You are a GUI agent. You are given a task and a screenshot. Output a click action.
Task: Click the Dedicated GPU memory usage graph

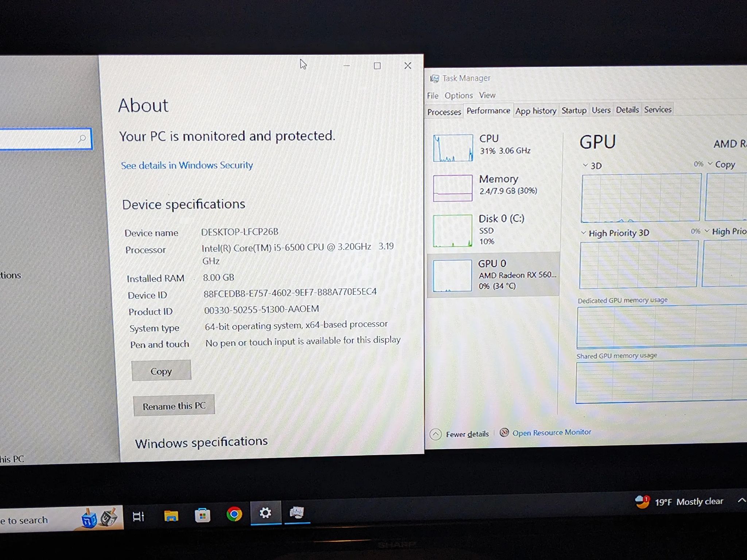point(662,326)
